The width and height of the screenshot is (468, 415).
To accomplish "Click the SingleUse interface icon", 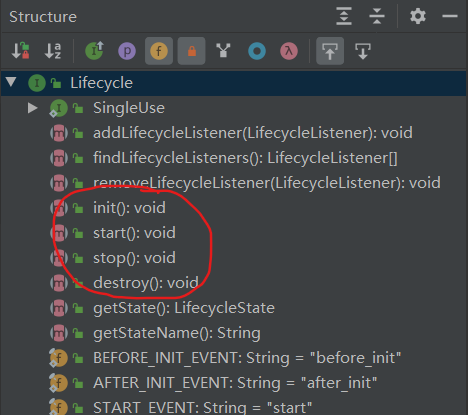I will pos(59,108).
